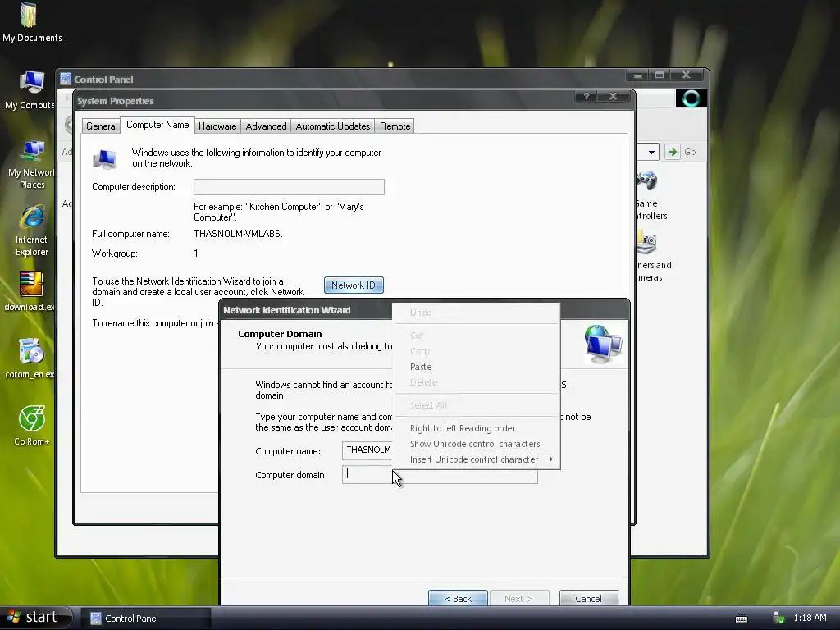840x630 pixels.
Task: Expand Insert Unicode control character submenu arrow
Action: pos(550,459)
